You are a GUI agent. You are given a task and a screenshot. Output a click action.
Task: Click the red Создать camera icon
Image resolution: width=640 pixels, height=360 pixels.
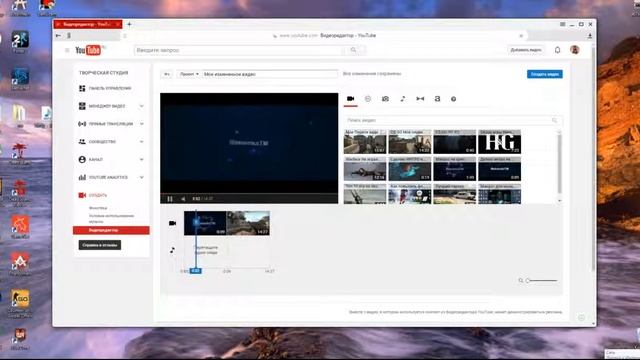point(82,195)
